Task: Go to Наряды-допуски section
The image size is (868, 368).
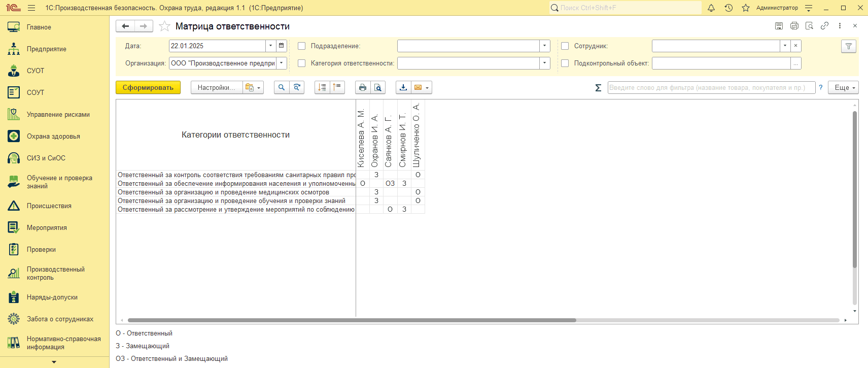Action: [x=52, y=297]
